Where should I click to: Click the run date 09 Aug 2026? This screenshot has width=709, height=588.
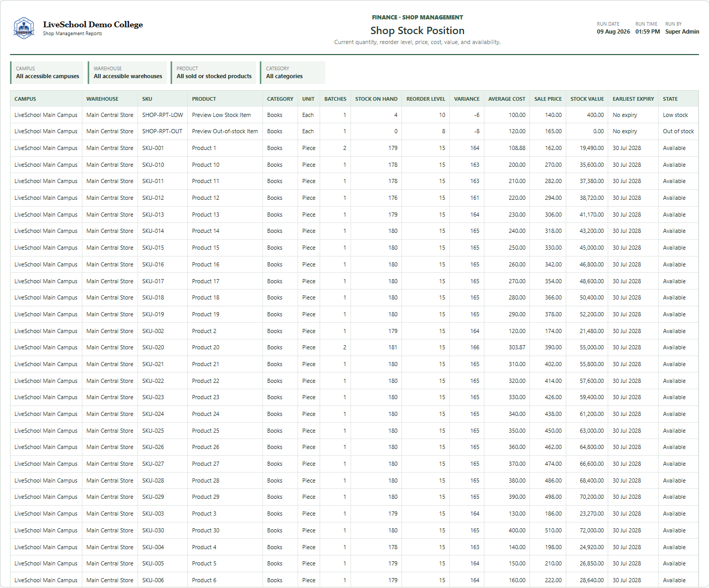[613, 31]
